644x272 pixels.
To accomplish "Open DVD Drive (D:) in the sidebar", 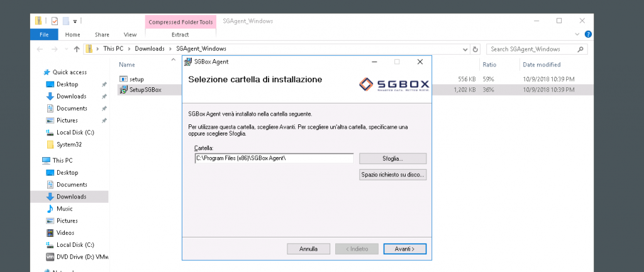I will click(82, 257).
